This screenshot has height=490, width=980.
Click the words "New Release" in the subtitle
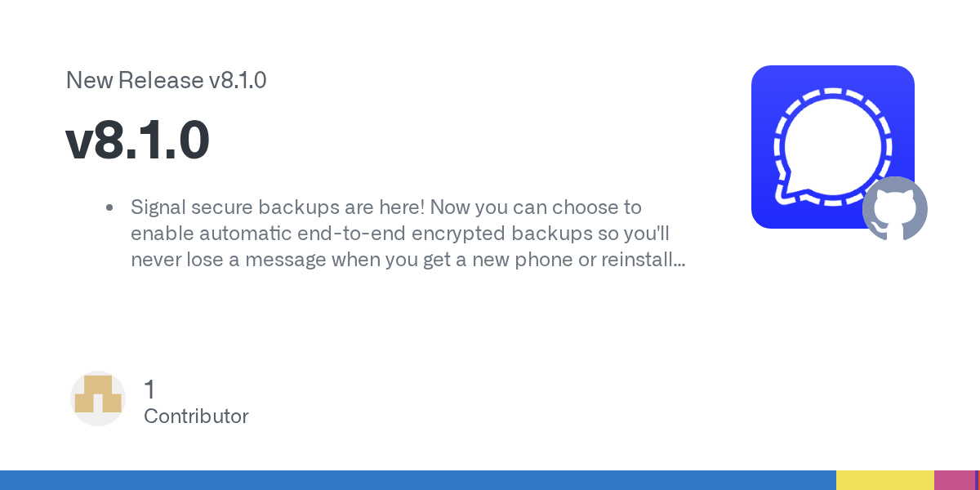coord(134,80)
